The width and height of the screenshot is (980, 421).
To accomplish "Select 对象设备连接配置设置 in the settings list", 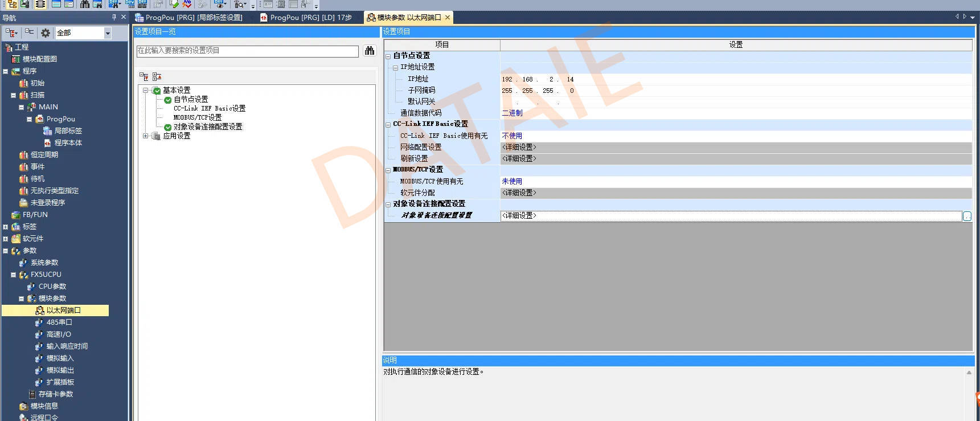I will 208,127.
